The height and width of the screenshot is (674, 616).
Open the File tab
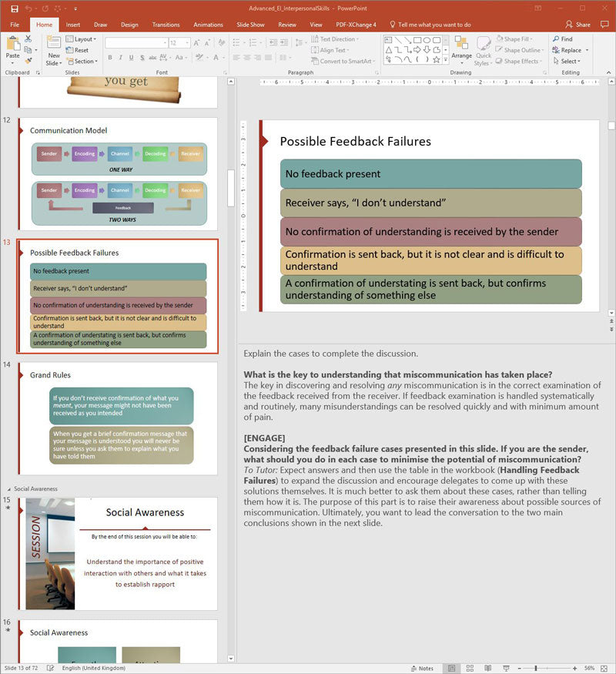pos(15,25)
